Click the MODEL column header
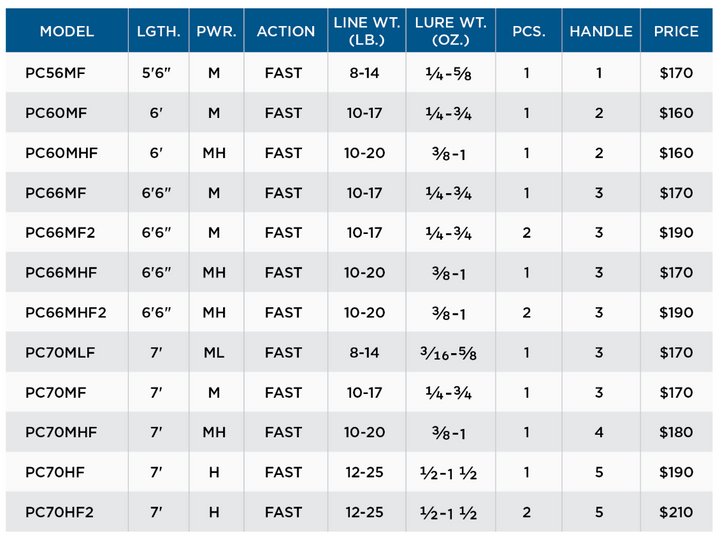Image resolution: width=720 pixels, height=545 pixels. tap(67, 31)
